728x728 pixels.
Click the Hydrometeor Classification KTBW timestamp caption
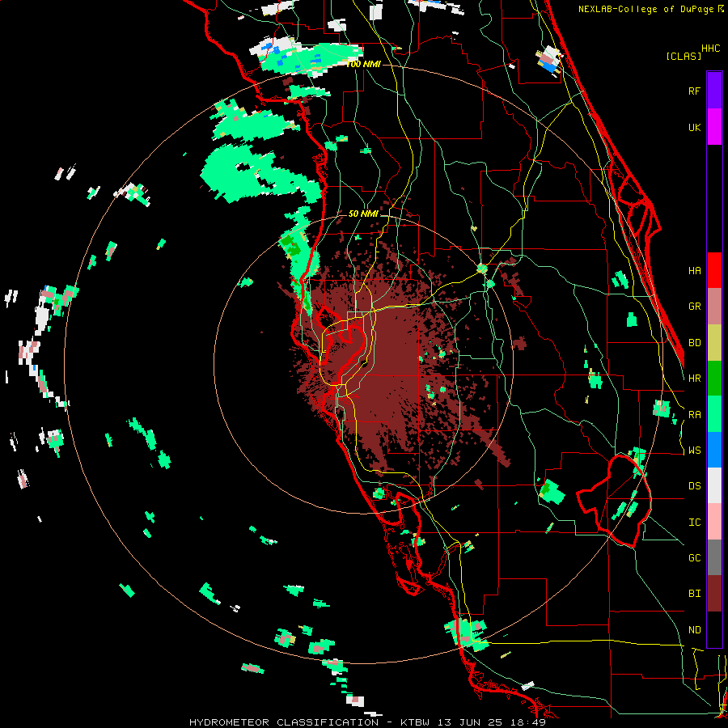[x=367, y=722]
